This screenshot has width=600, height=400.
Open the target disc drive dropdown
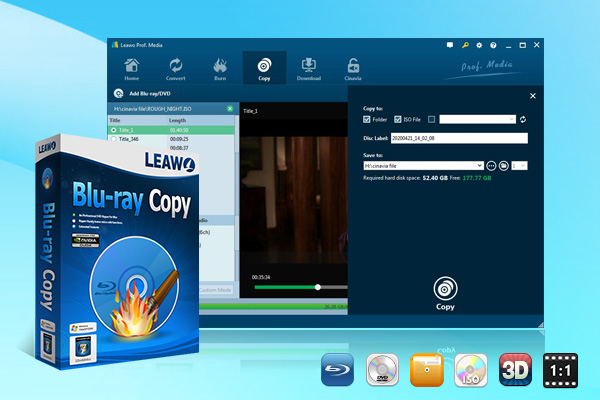tap(478, 119)
